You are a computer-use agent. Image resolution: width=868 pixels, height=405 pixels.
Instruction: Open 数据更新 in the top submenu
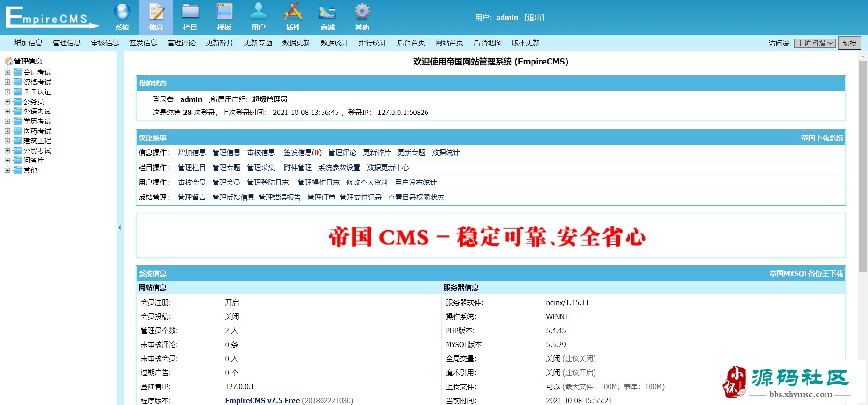pyautogui.click(x=296, y=43)
